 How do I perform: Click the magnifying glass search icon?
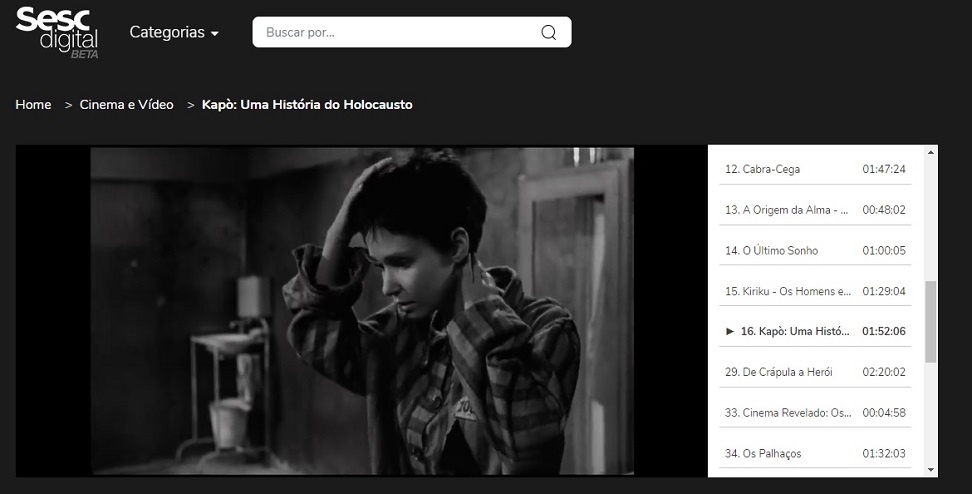[x=548, y=32]
